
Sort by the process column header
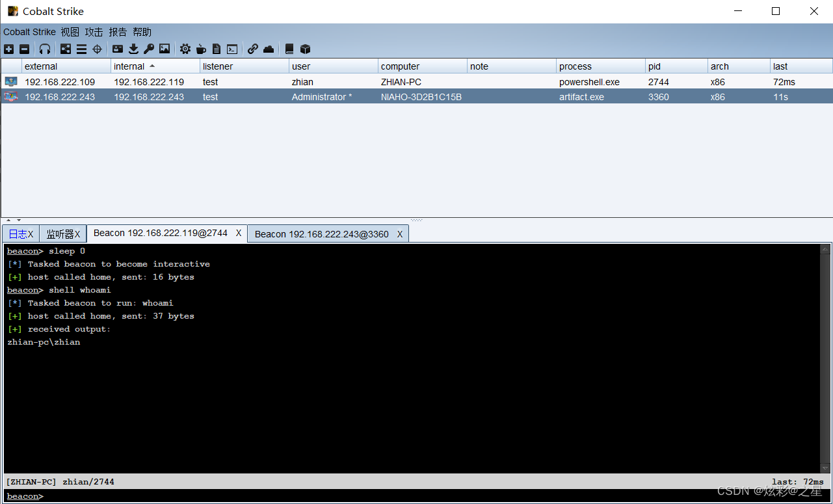601,66
